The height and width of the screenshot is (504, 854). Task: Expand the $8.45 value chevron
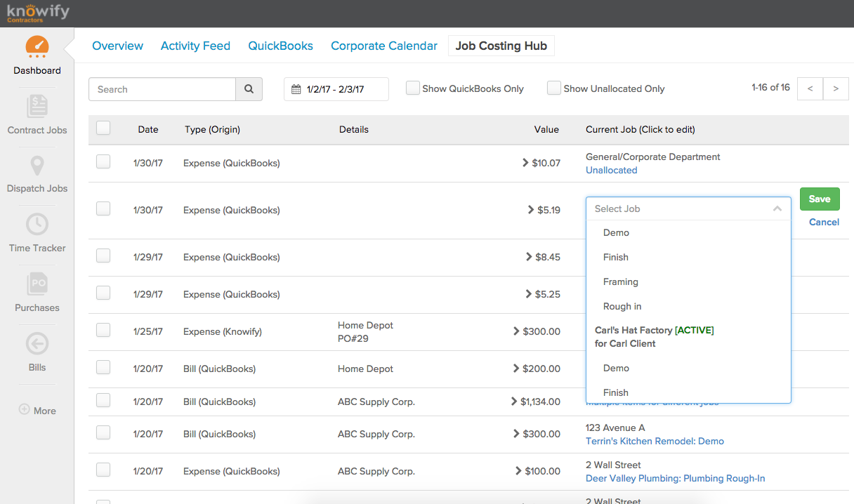pos(530,257)
